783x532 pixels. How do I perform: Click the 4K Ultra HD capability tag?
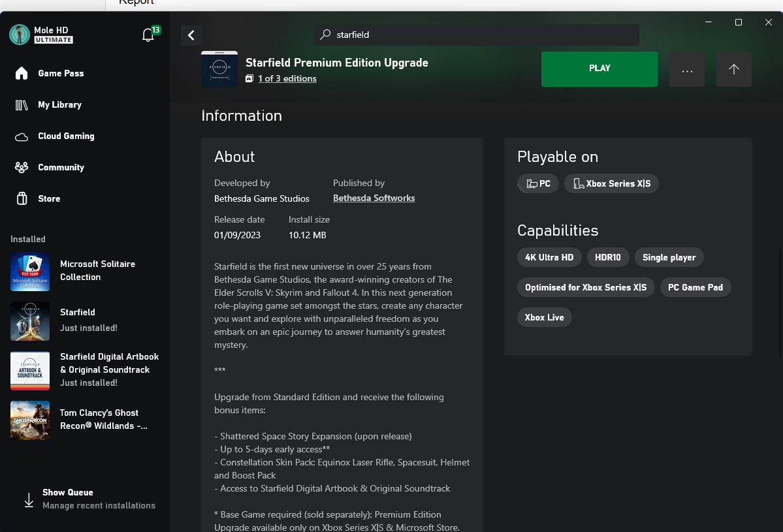[549, 258]
